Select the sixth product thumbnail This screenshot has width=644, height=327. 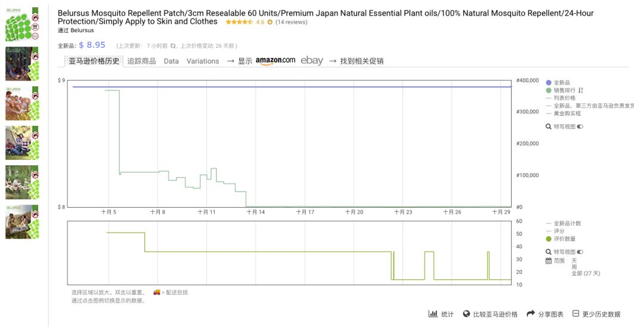(22, 222)
